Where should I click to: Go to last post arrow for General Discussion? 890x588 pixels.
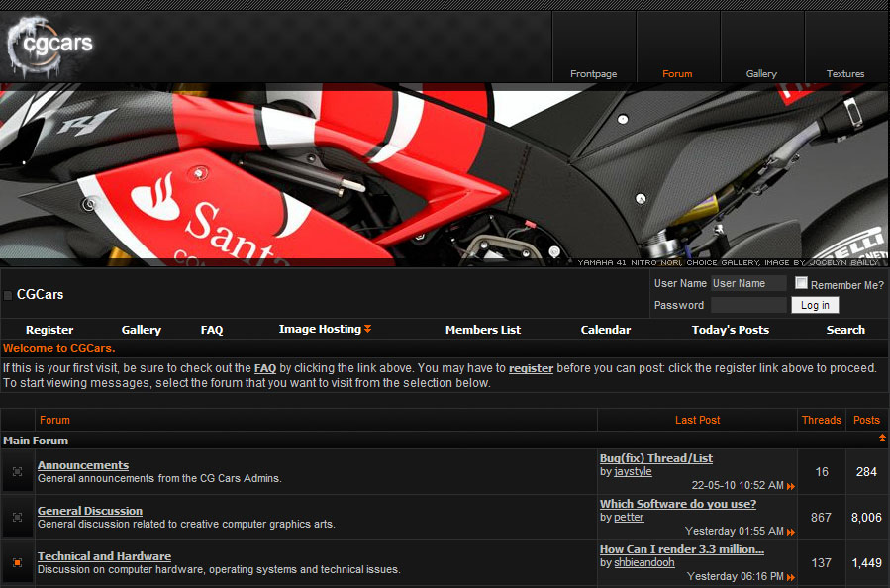pyautogui.click(x=791, y=532)
